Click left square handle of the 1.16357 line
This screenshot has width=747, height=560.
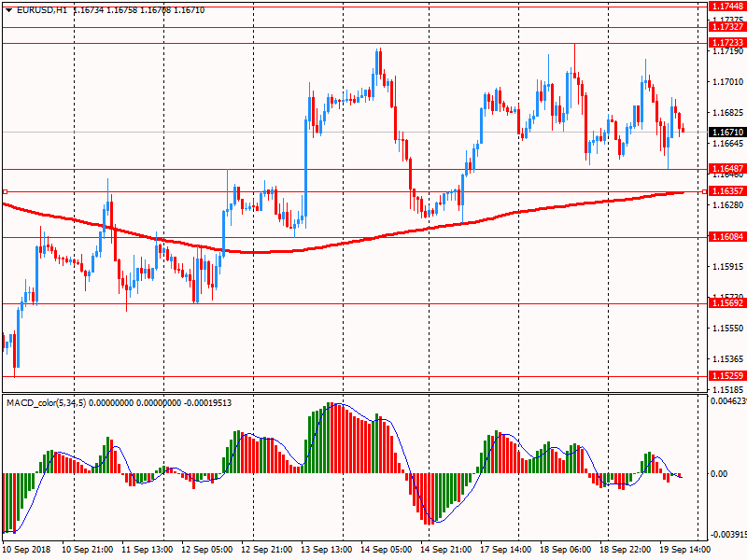pyautogui.click(x=5, y=191)
